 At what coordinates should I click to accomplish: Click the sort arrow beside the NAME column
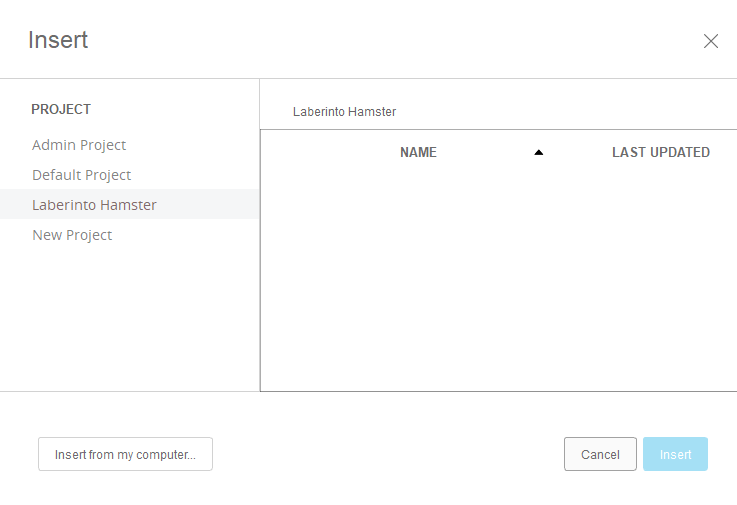[538, 153]
